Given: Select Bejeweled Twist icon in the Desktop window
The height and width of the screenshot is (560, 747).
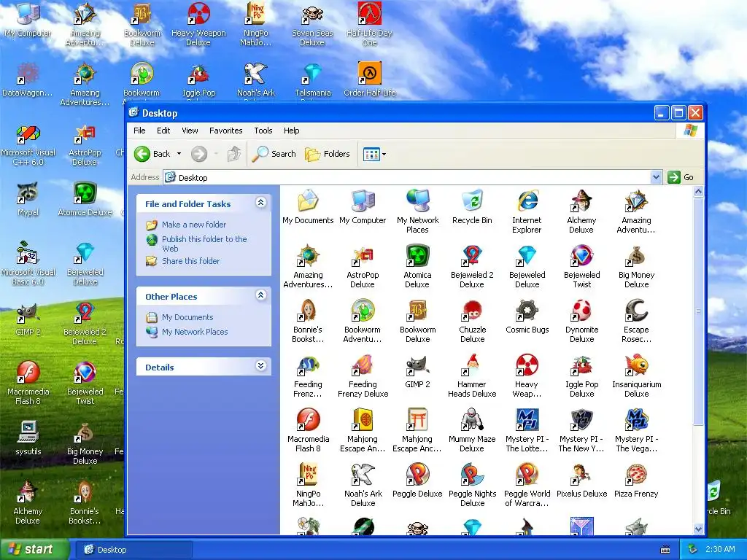Looking at the screenshot, I should pyautogui.click(x=581, y=257).
